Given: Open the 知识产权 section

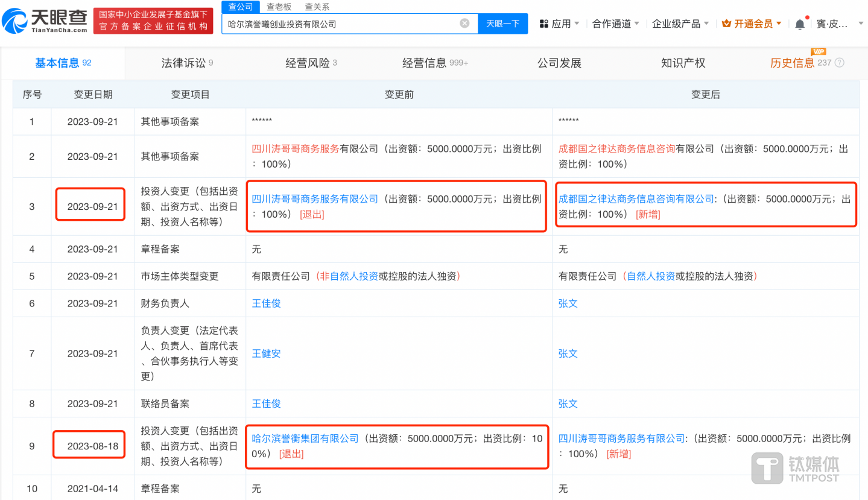Looking at the screenshot, I should (683, 62).
